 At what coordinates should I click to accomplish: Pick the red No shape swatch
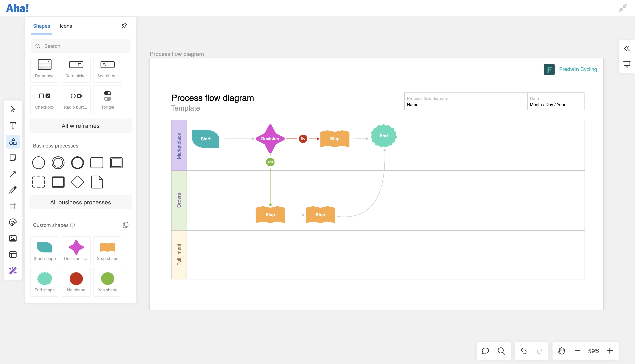pos(76,279)
